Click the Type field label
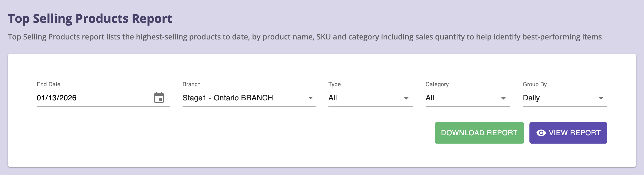The height and width of the screenshot is (175, 644). pyautogui.click(x=334, y=84)
